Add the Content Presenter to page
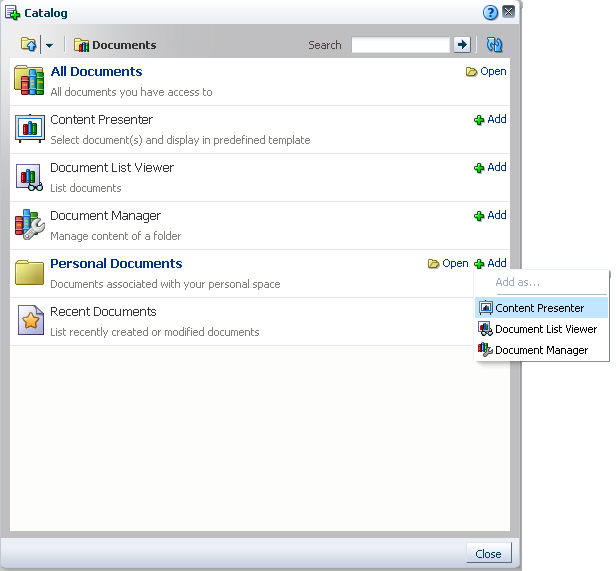This screenshot has width=616, height=571. click(x=490, y=119)
